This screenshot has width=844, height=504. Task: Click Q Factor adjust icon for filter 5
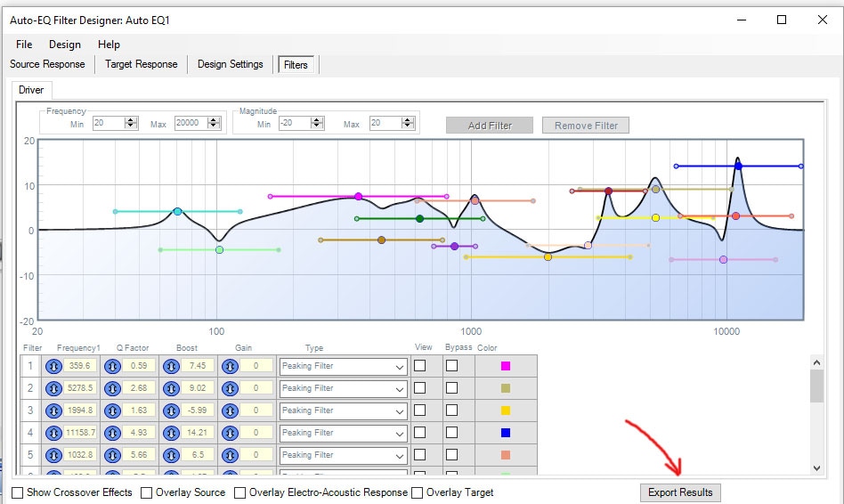112,456
